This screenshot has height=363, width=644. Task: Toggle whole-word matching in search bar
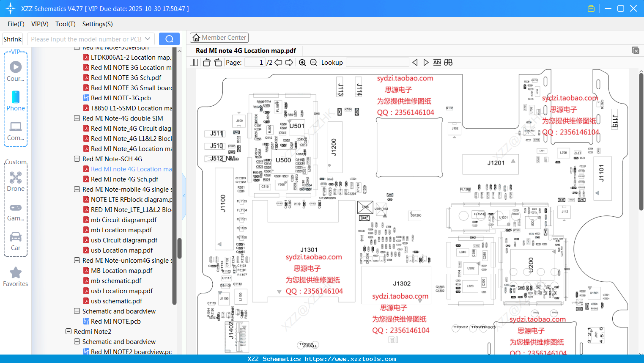[448, 62]
